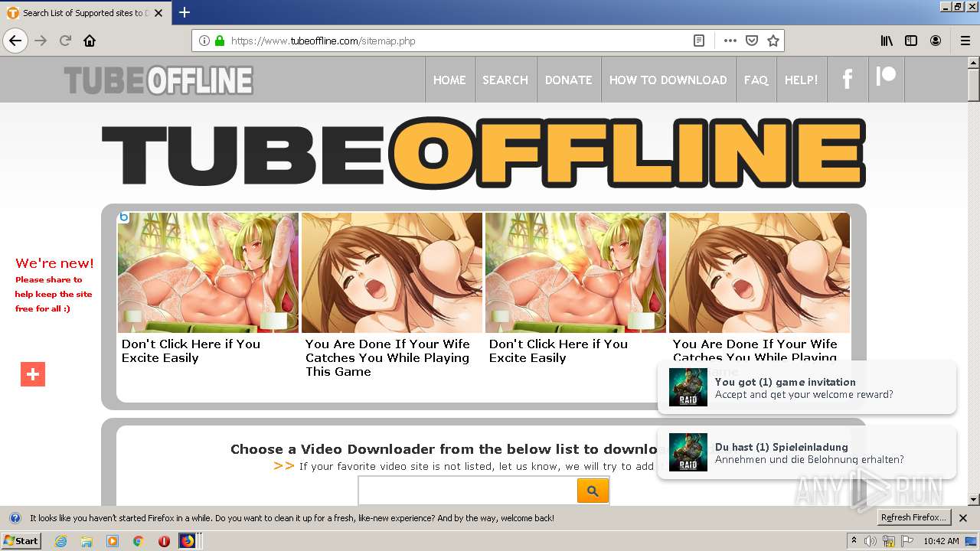Switch to Firefox in the taskbar

[x=188, y=541]
